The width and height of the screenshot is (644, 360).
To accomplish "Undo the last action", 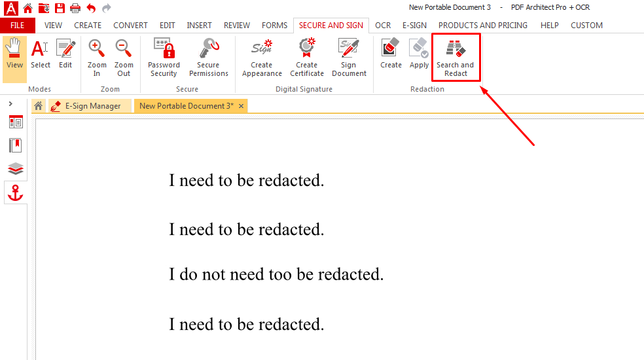I will [91, 9].
